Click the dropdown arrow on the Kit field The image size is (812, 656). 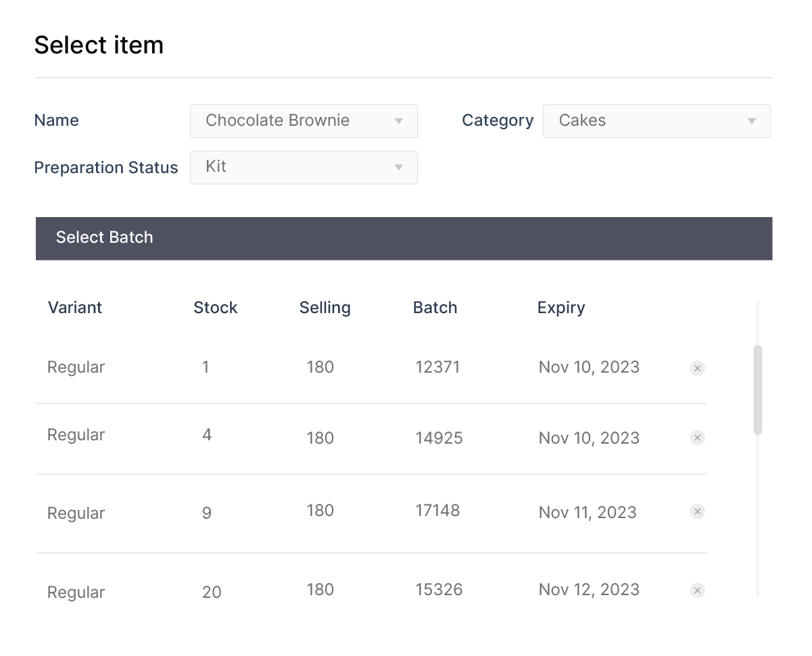point(398,167)
